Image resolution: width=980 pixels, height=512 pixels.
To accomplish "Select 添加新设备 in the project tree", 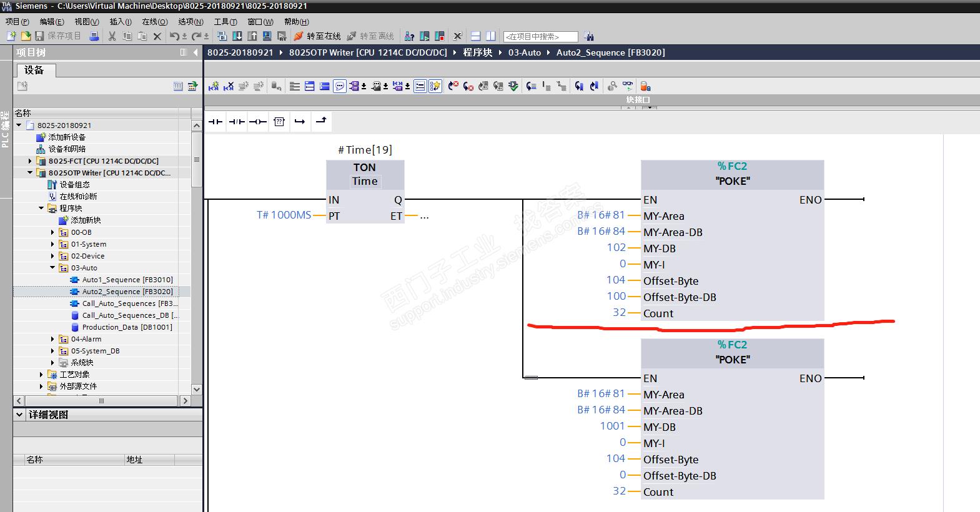I will click(x=67, y=137).
